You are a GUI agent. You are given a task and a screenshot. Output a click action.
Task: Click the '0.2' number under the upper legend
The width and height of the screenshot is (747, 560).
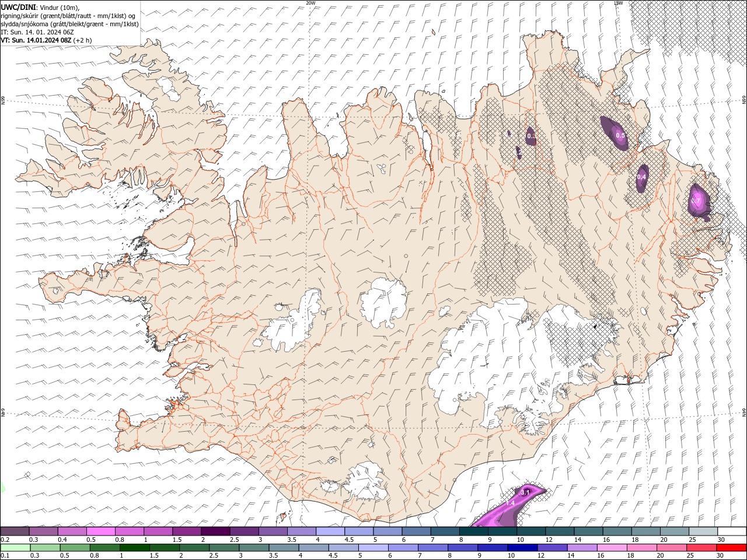(x=5, y=540)
